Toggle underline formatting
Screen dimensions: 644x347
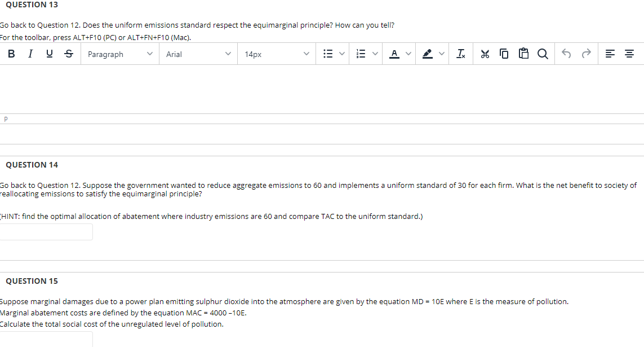(50, 54)
